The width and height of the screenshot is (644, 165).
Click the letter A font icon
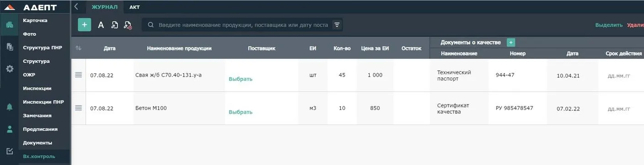pyautogui.click(x=101, y=25)
